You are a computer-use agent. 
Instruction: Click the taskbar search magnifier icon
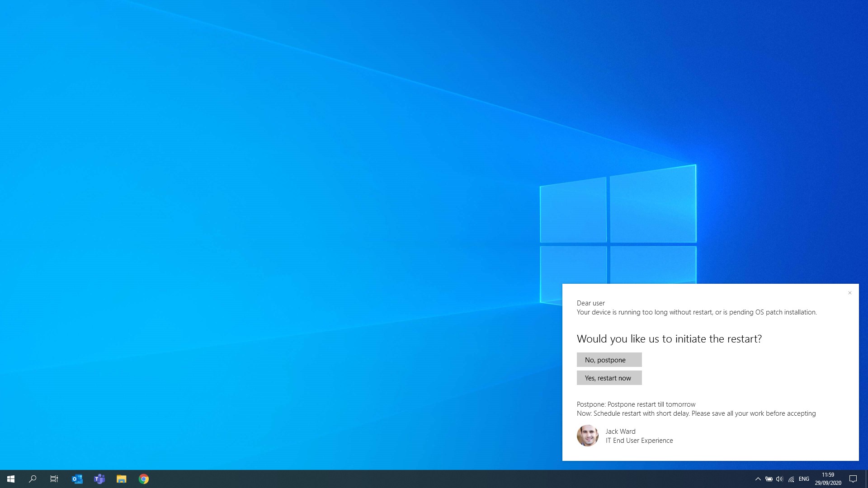33,479
